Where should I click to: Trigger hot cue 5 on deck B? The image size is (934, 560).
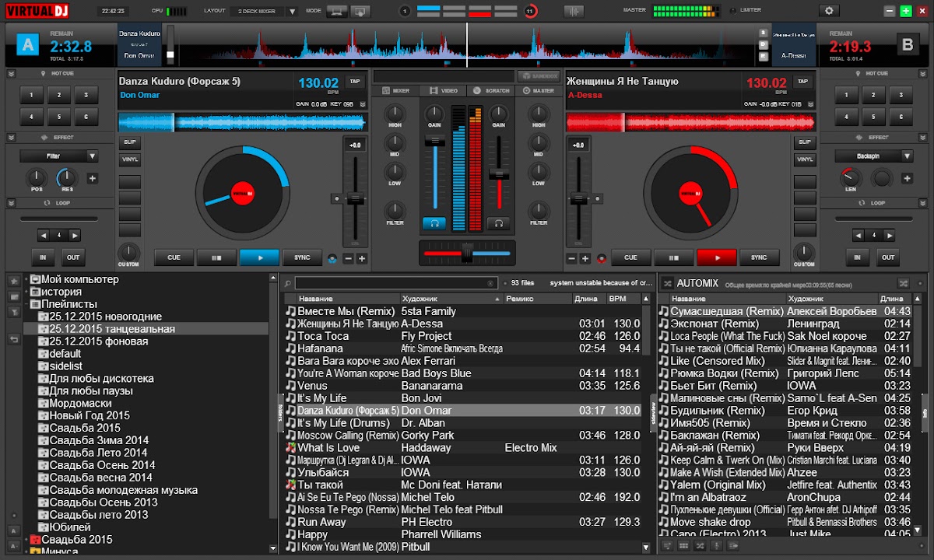click(874, 117)
